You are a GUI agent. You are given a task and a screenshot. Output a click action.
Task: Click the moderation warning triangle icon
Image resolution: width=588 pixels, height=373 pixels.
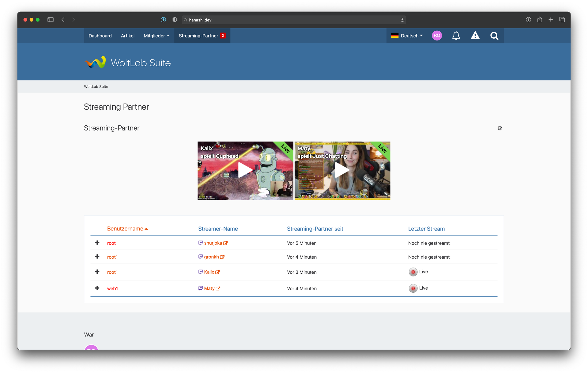(475, 36)
